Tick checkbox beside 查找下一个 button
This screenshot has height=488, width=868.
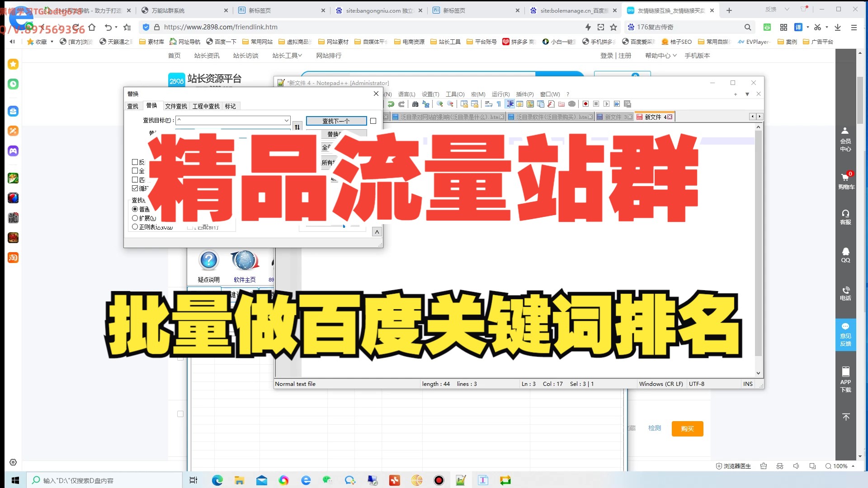click(x=373, y=121)
